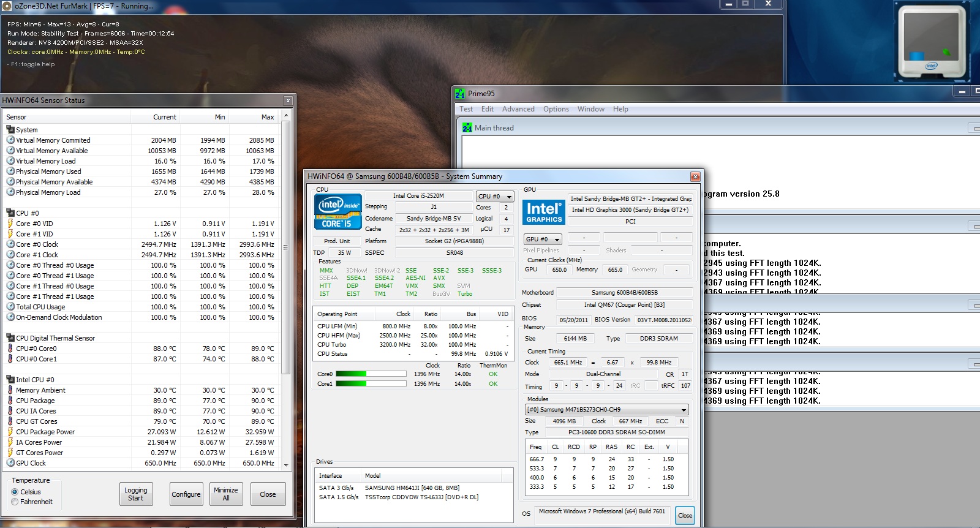Click the CPU Package Power lightning icon
This screenshot has width=980, height=528.
10,432
